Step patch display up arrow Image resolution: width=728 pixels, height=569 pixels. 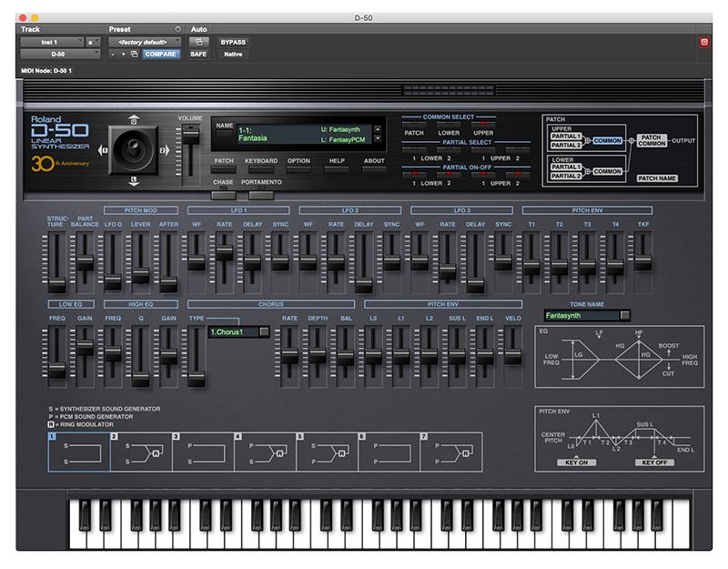pyautogui.click(x=378, y=129)
